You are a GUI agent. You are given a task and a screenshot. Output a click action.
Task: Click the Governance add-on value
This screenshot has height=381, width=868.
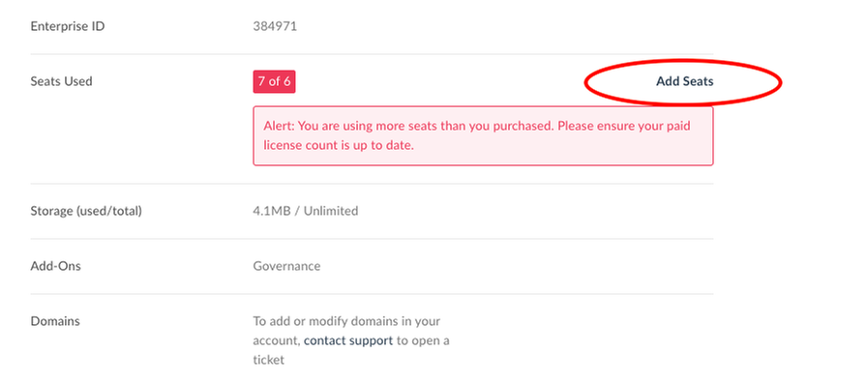[x=286, y=266]
